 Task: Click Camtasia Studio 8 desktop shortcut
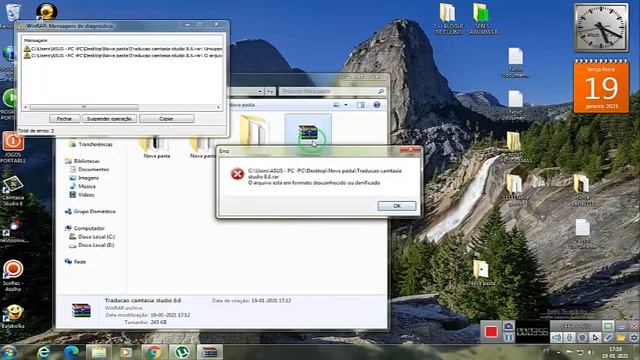click(13, 191)
